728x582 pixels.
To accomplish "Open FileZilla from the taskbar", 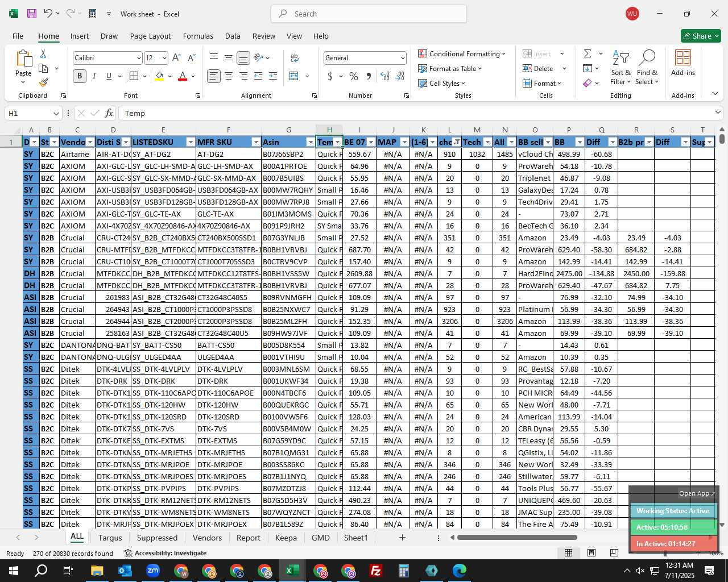I will pos(375,571).
